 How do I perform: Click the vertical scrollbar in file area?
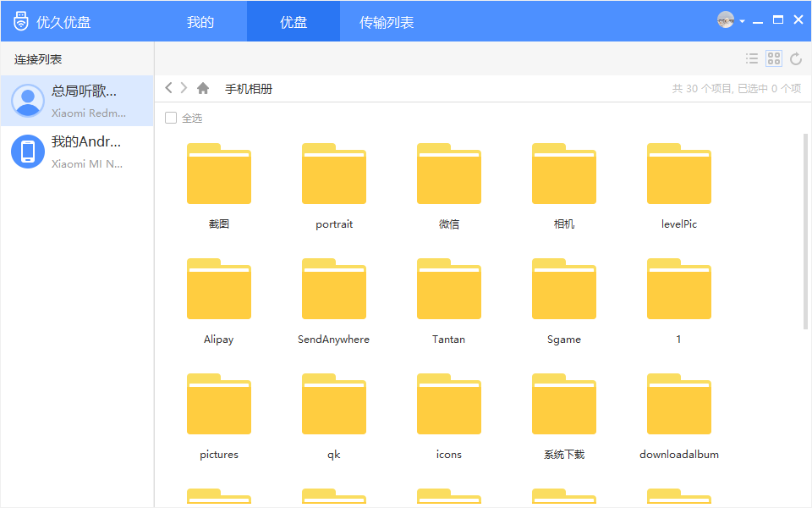click(x=805, y=229)
